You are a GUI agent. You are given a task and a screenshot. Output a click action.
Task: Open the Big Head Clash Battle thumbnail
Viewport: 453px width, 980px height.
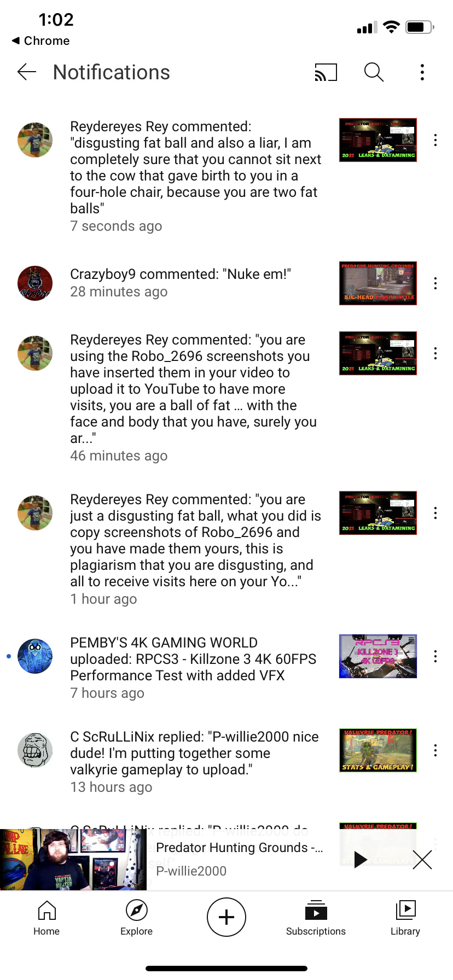[378, 283]
